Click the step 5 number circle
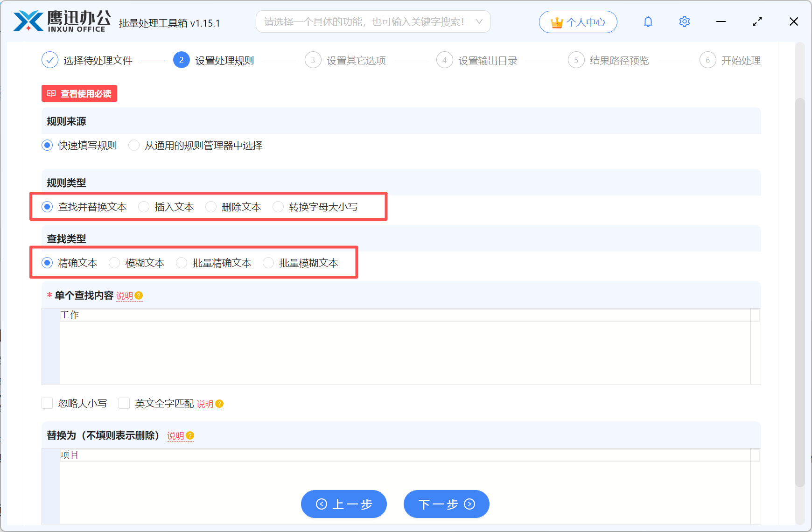The height and width of the screenshot is (532, 812). click(576, 60)
